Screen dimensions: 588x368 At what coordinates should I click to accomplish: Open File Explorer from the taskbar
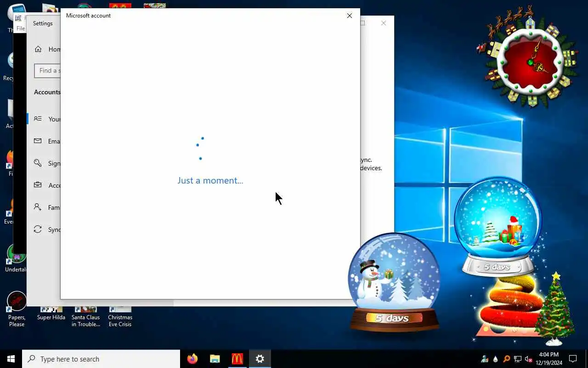pos(215,359)
